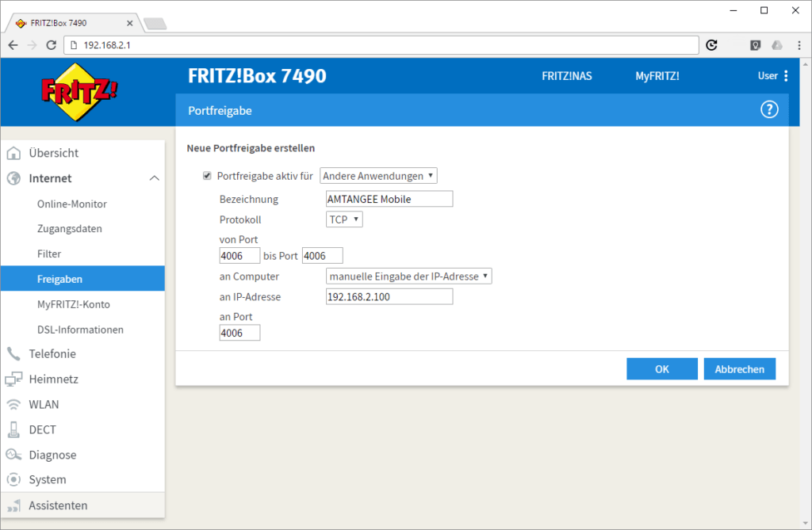
Task: Click the Diagnose icon in sidebar
Action: [13, 456]
